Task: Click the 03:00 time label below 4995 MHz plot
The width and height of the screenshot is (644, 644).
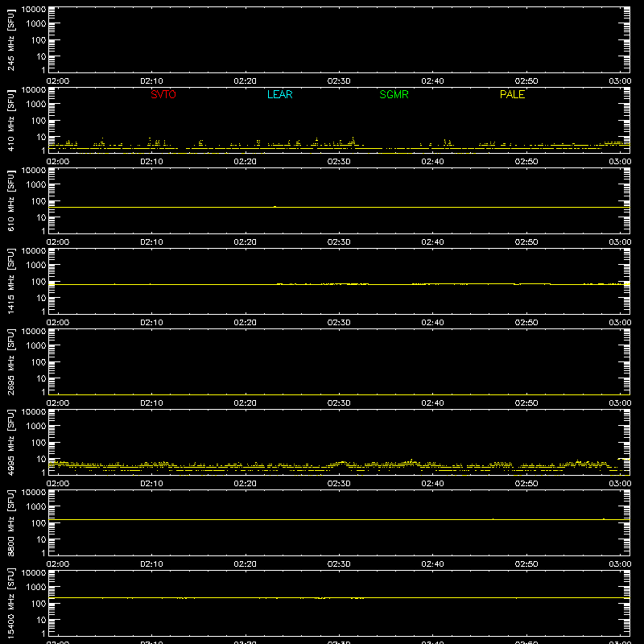Action: (x=620, y=484)
